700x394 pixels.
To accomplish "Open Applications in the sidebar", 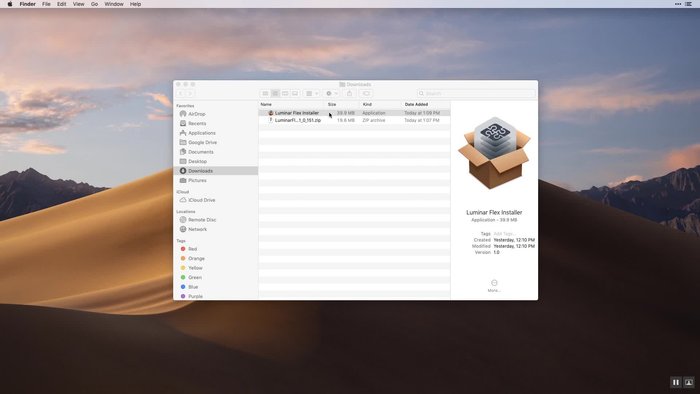I will pos(201,133).
